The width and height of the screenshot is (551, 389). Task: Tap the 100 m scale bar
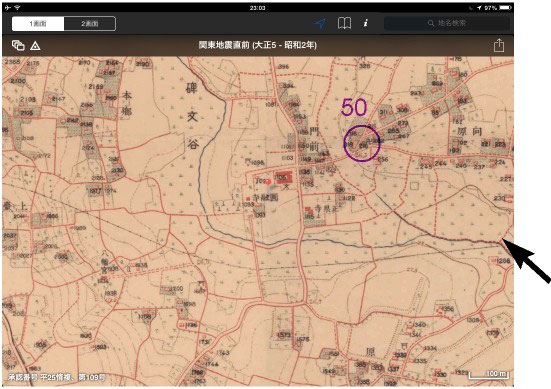pyautogui.click(x=489, y=375)
